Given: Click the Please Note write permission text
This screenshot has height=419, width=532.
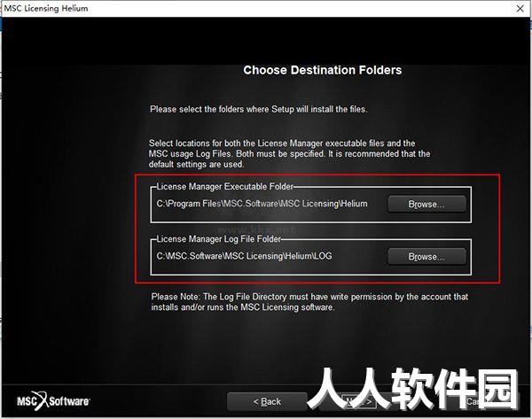Looking at the screenshot, I should (x=309, y=302).
